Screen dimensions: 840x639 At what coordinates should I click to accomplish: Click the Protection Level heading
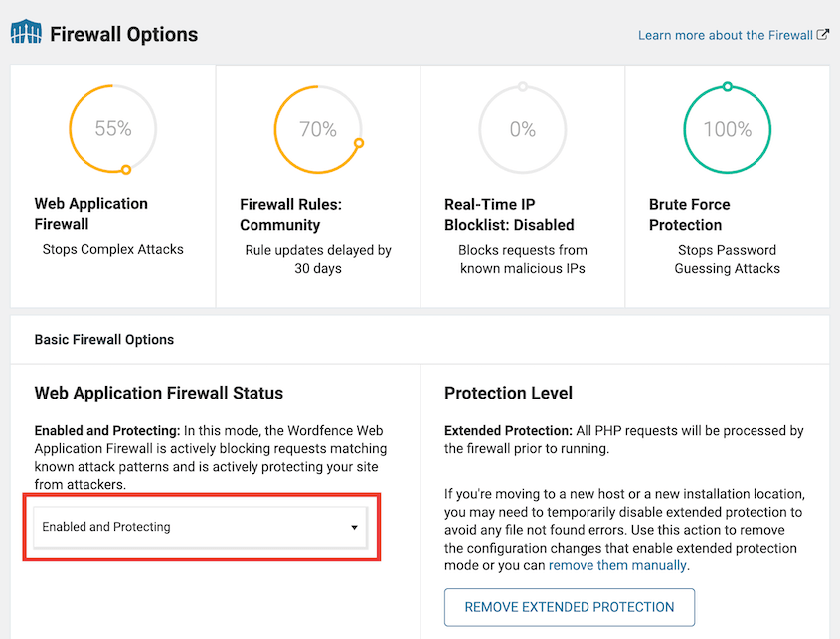(x=508, y=393)
